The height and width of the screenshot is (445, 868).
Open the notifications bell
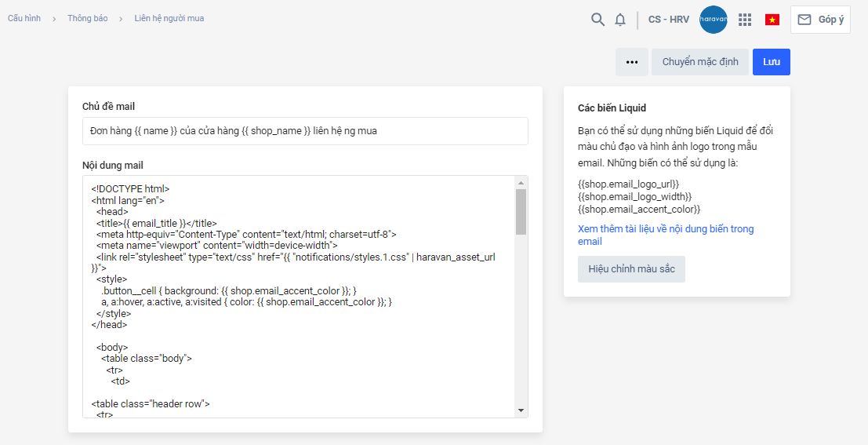coord(620,20)
